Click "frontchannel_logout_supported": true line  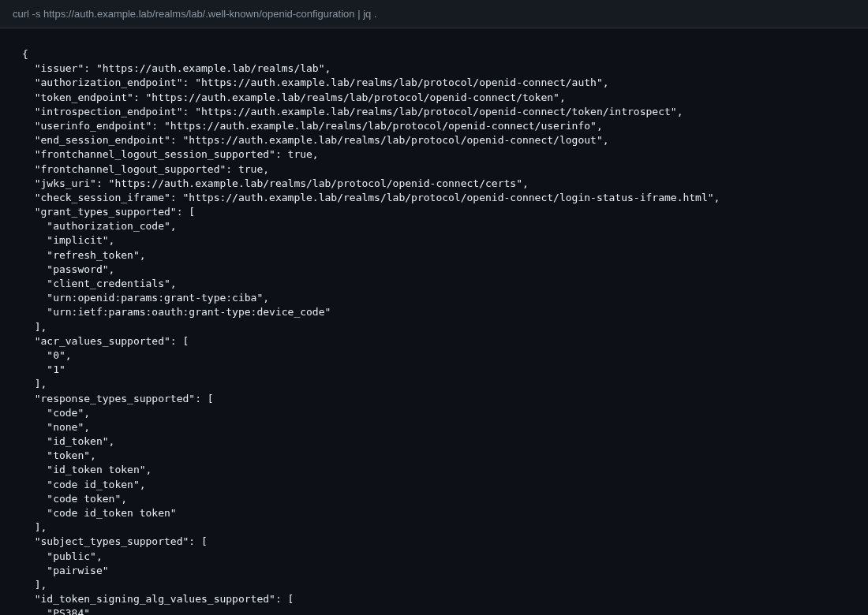click(x=152, y=170)
